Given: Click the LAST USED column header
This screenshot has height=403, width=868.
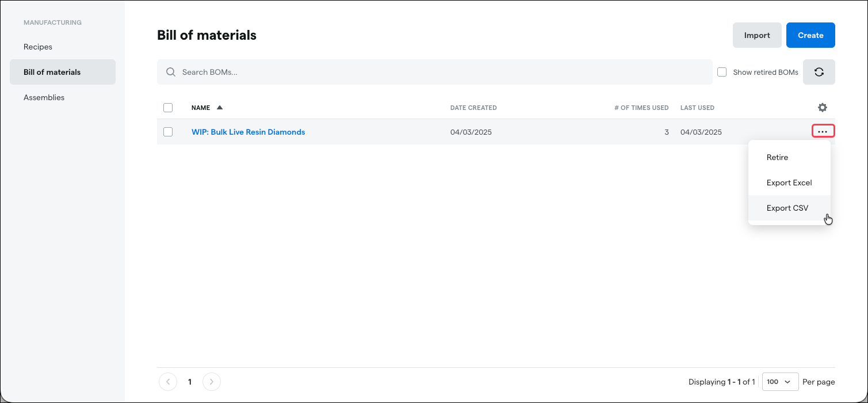Looking at the screenshot, I should (x=697, y=108).
